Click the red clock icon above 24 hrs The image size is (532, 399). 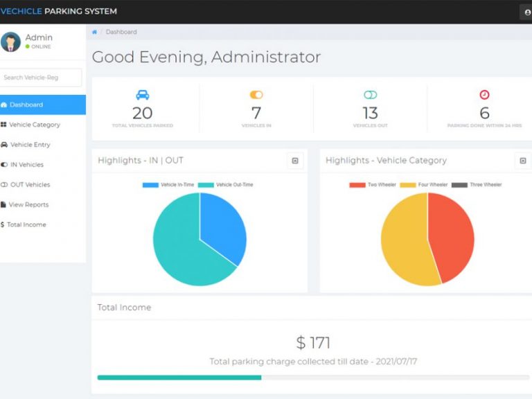pyautogui.click(x=484, y=95)
